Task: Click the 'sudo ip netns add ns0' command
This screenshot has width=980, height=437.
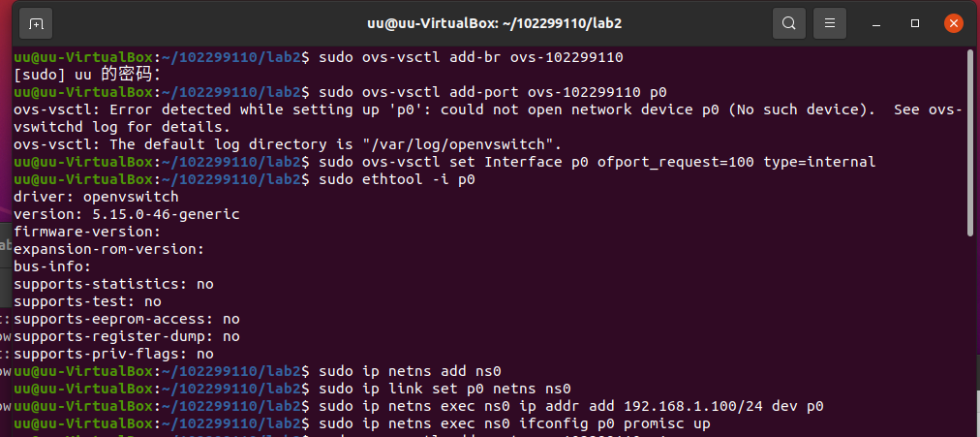Action: tap(410, 372)
